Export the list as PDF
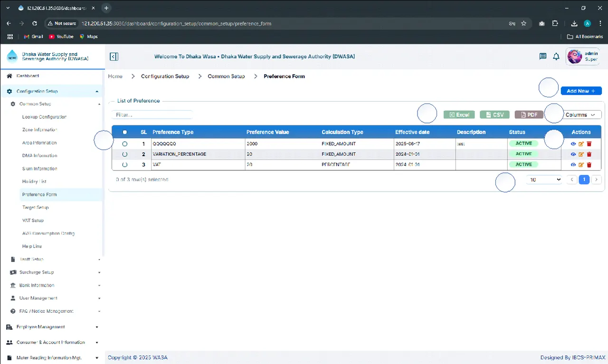Image resolution: width=608 pixels, height=364 pixels. (x=529, y=115)
